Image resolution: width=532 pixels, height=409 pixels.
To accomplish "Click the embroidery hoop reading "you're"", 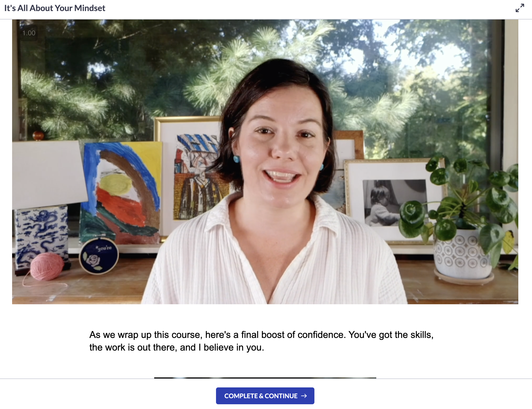I will [99, 256].
